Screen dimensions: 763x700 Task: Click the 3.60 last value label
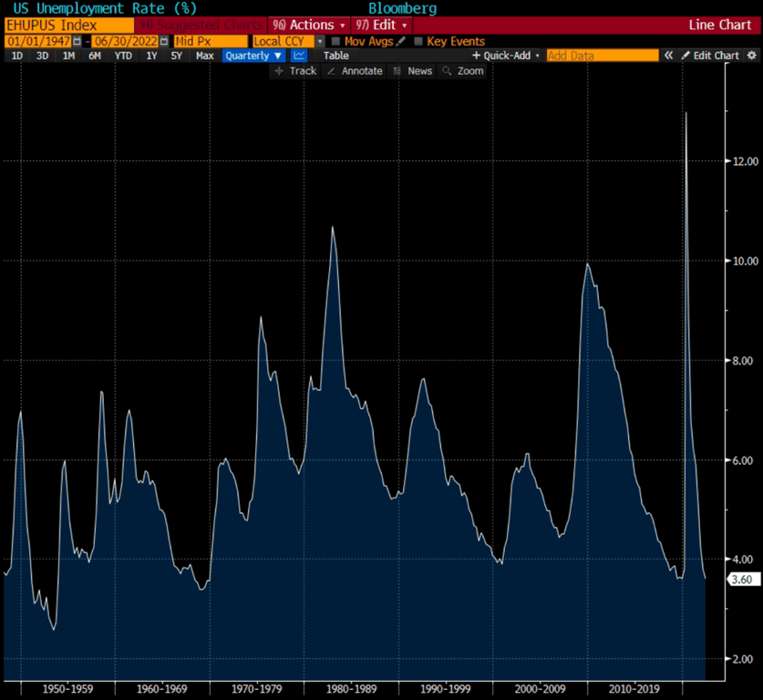point(743,580)
